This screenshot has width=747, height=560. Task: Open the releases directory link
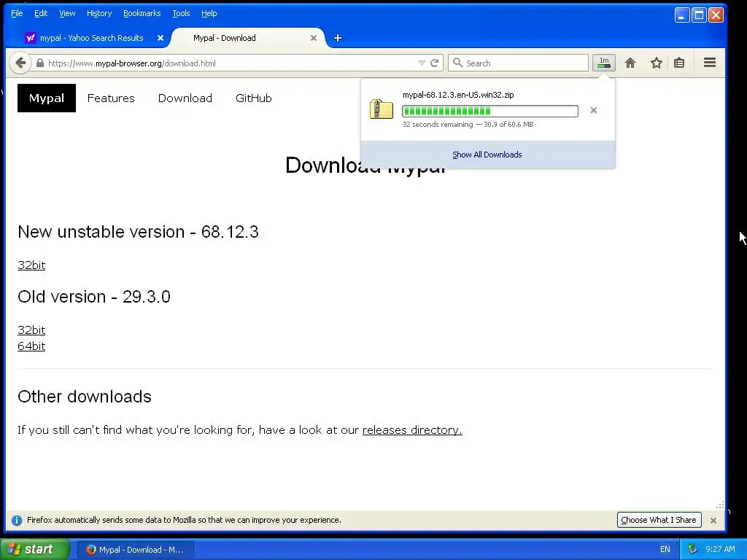tap(412, 430)
